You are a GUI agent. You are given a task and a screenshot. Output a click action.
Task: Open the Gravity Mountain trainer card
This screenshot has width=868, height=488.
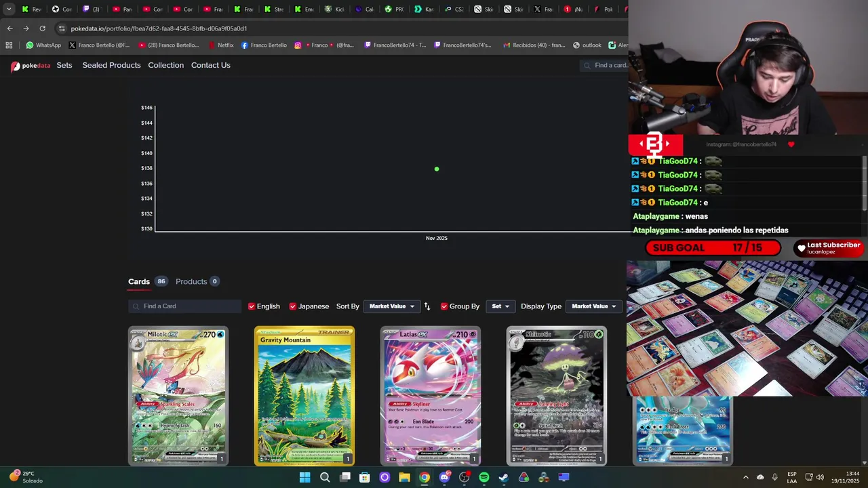pos(304,396)
